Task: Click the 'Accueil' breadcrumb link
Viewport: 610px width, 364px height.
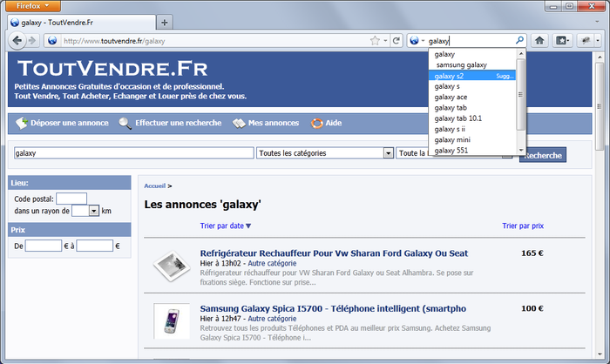Action: (155, 185)
